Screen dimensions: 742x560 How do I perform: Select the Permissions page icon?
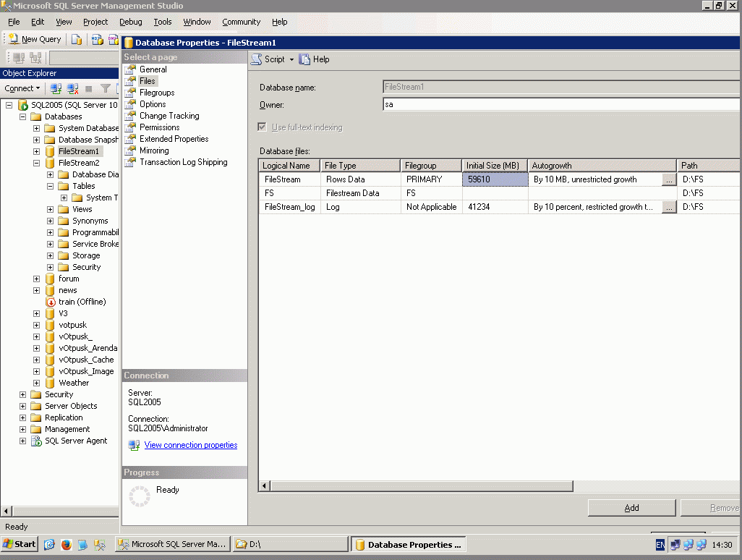[x=131, y=127]
